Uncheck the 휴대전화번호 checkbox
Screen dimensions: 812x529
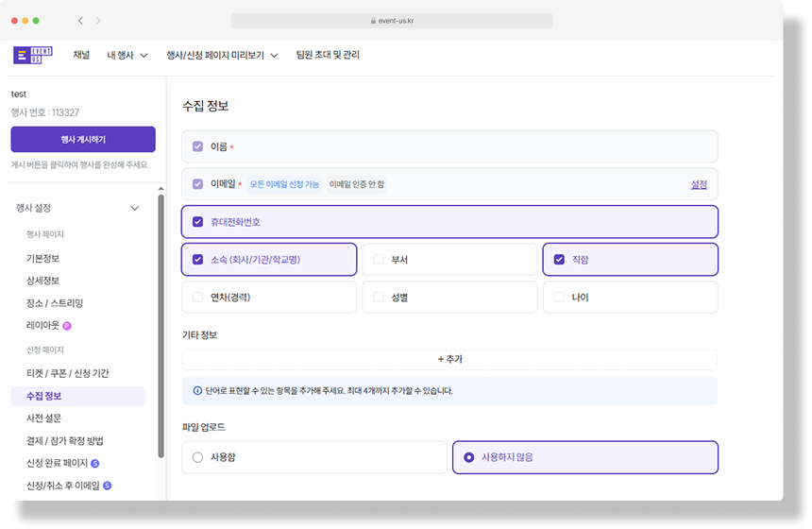coord(197,222)
